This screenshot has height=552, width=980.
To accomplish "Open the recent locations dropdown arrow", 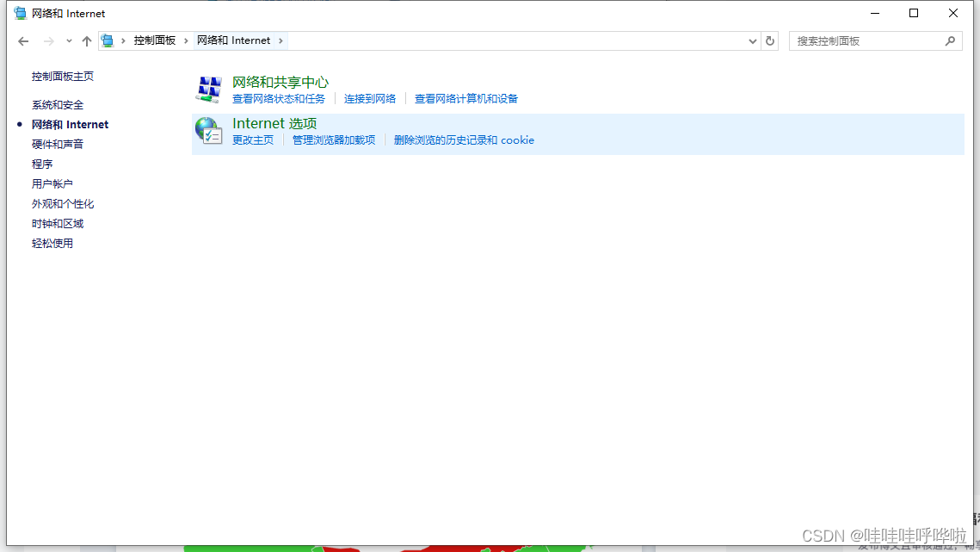I will coord(69,41).
